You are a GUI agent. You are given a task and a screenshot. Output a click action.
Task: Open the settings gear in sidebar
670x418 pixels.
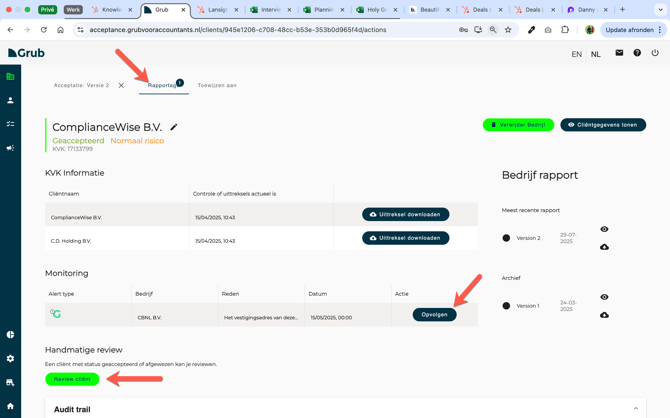coord(10,359)
